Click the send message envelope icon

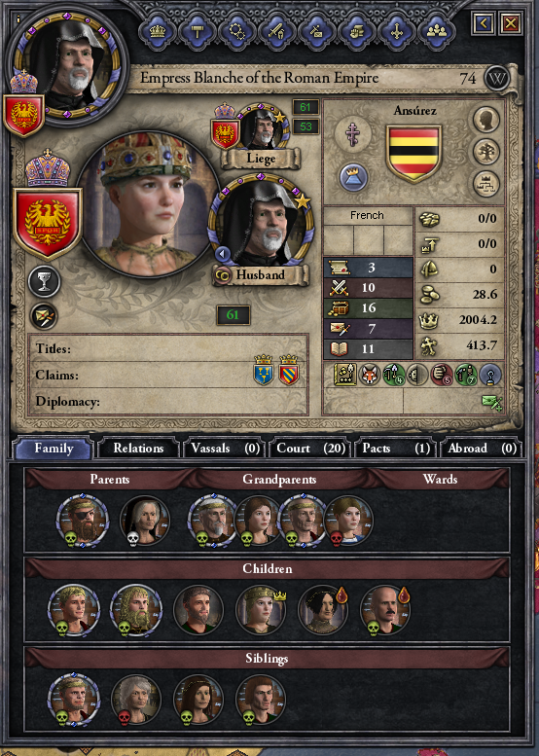pos(491,403)
